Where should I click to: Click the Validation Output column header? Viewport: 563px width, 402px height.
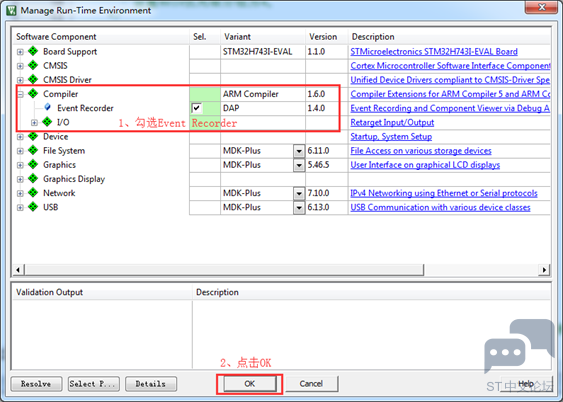point(102,292)
